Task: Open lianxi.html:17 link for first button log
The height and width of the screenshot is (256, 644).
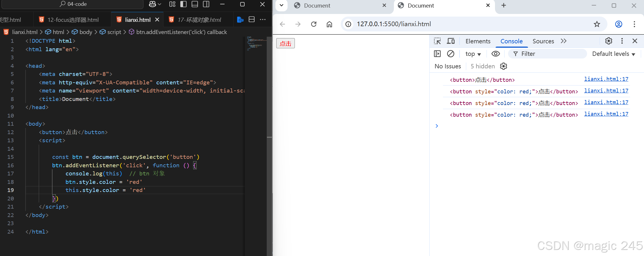Action: coord(606,79)
